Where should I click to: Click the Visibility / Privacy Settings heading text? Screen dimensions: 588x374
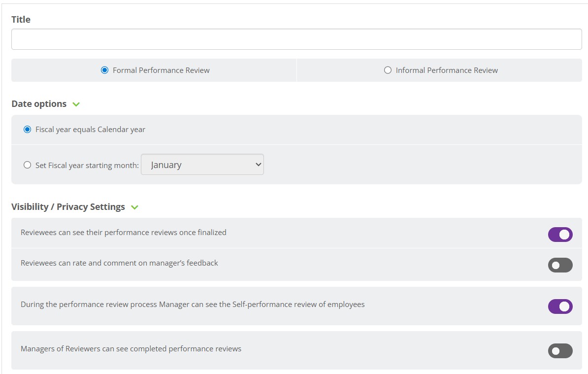pos(68,207)
